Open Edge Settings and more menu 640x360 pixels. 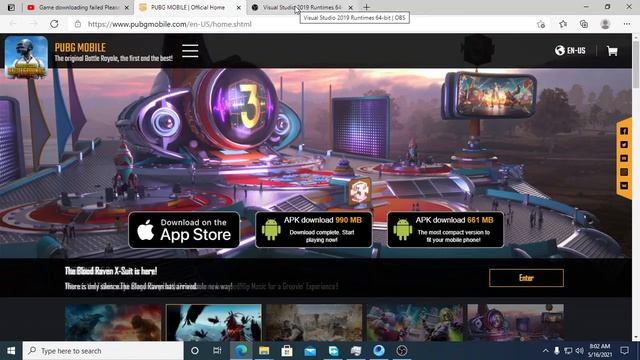[x=627, y=24]
